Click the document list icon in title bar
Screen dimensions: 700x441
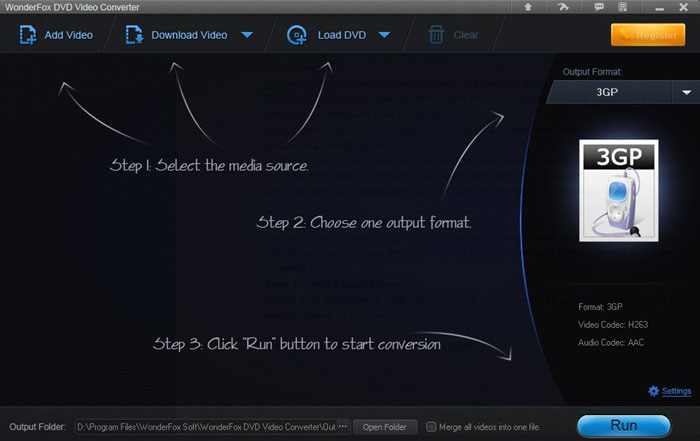623,7
